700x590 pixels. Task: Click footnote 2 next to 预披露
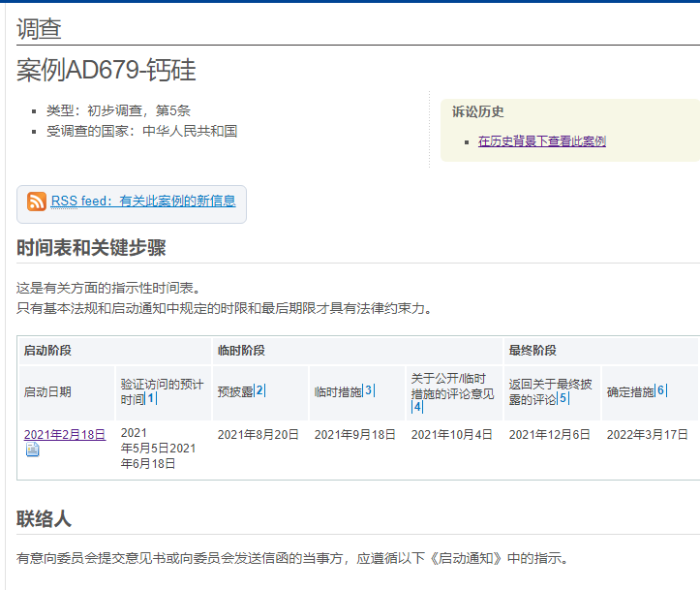click(259, 391)
